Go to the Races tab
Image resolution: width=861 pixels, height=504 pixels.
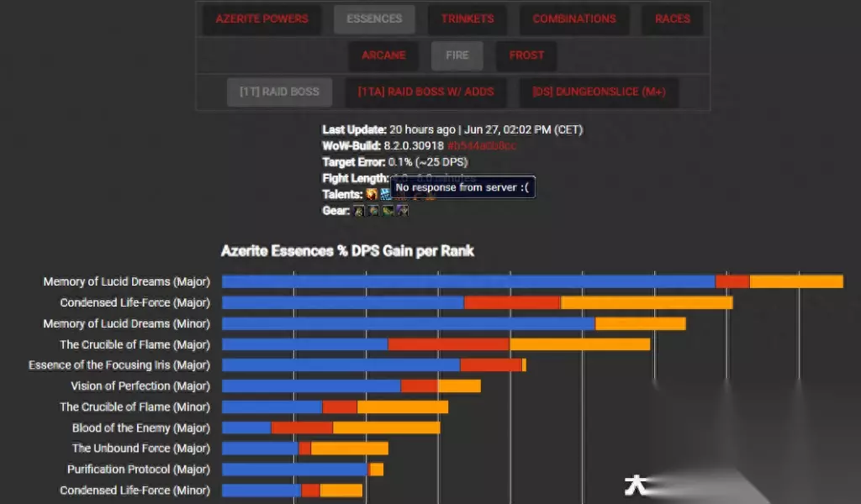tap(672, 18)
